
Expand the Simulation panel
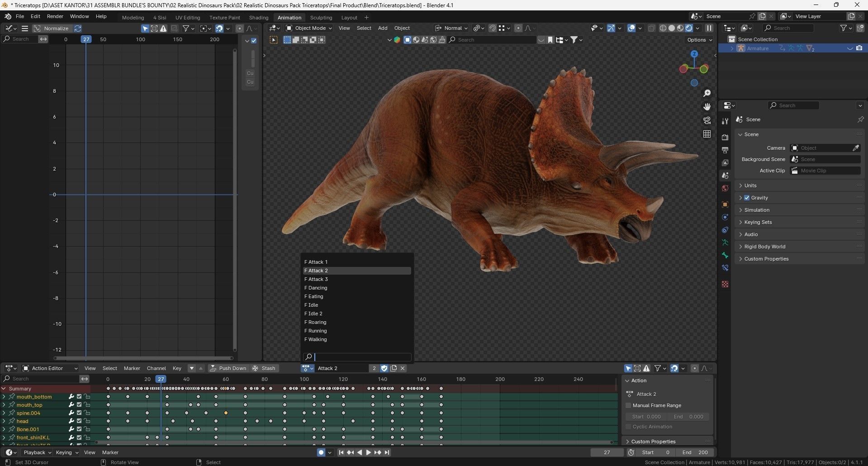click(x=800, y=210)
